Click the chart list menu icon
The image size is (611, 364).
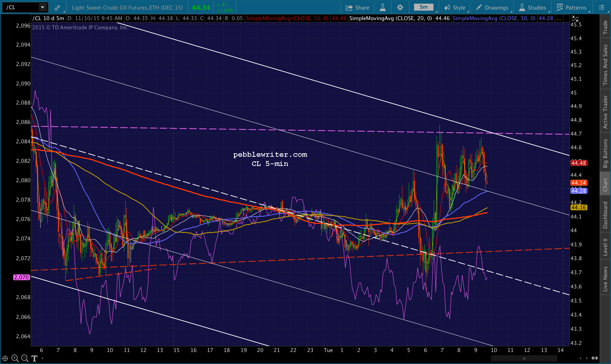point(602,7)
